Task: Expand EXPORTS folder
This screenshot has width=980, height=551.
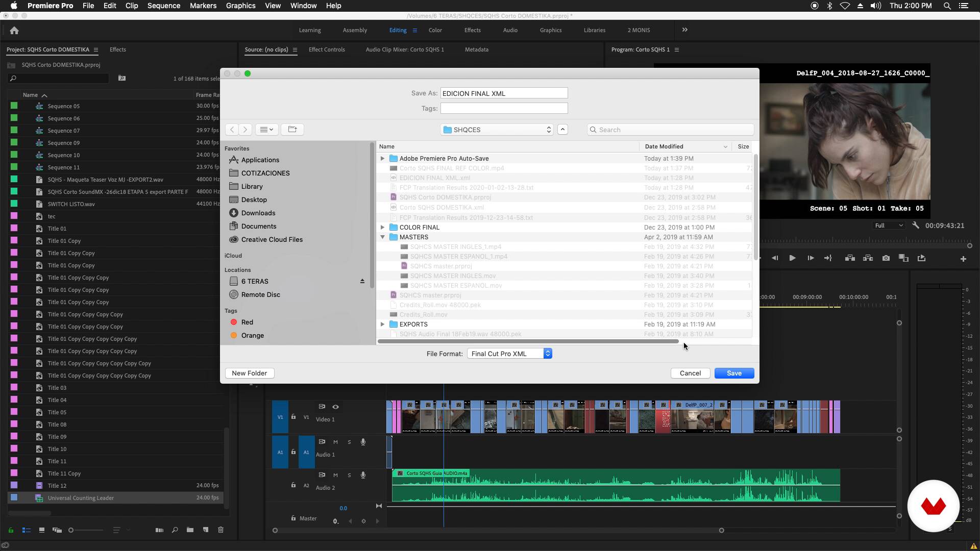Action: 382,324
